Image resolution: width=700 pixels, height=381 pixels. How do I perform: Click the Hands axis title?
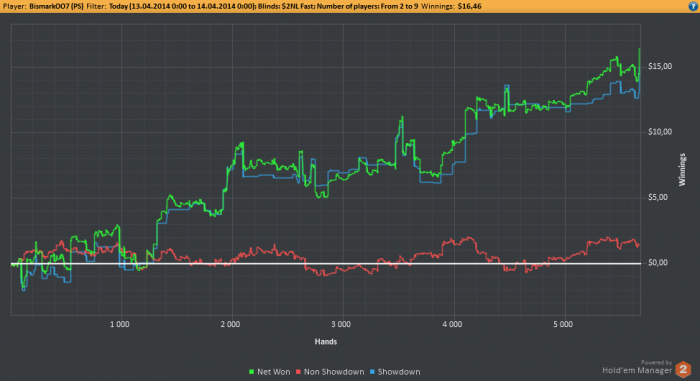pos(326,342)
